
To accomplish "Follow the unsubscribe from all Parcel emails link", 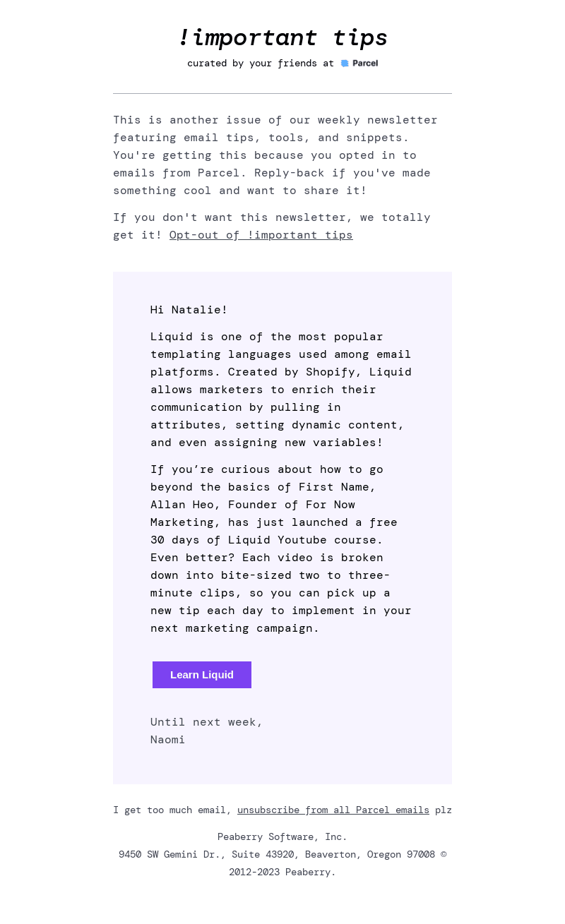I will (x=333, y=810).
